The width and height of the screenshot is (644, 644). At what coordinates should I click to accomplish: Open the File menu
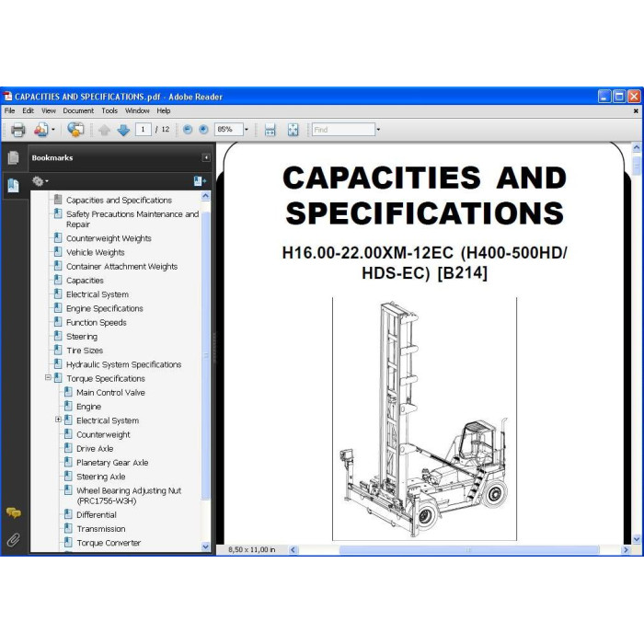(9, 111)
